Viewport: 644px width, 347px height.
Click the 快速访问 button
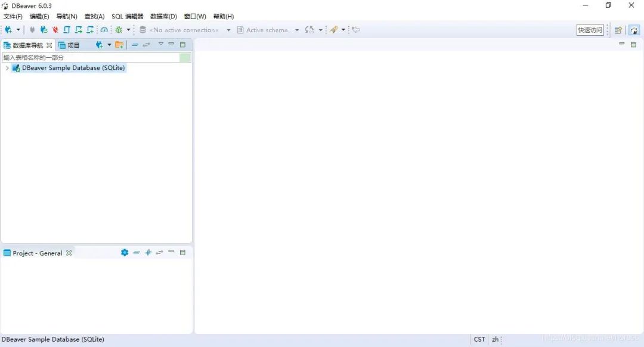point(589,29)
